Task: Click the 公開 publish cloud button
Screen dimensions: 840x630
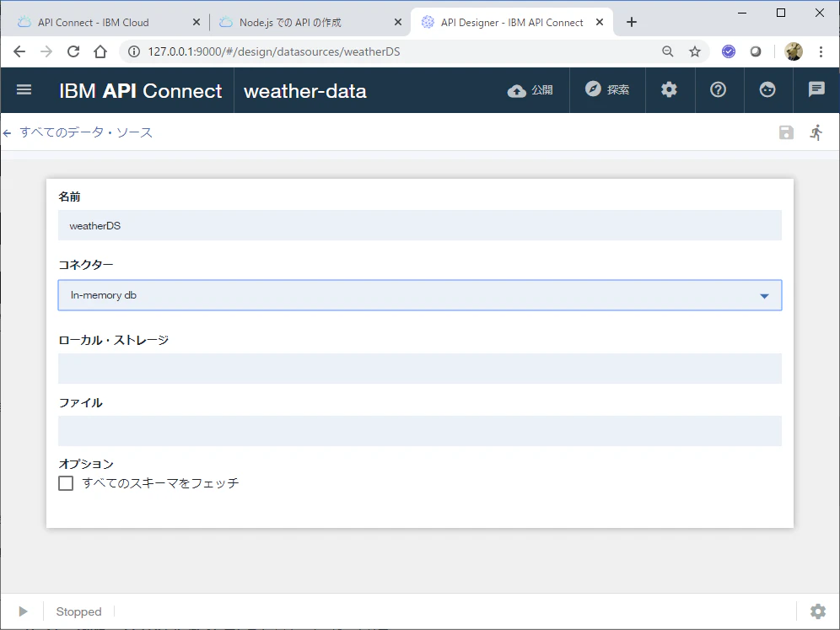Action: point(530,90)
